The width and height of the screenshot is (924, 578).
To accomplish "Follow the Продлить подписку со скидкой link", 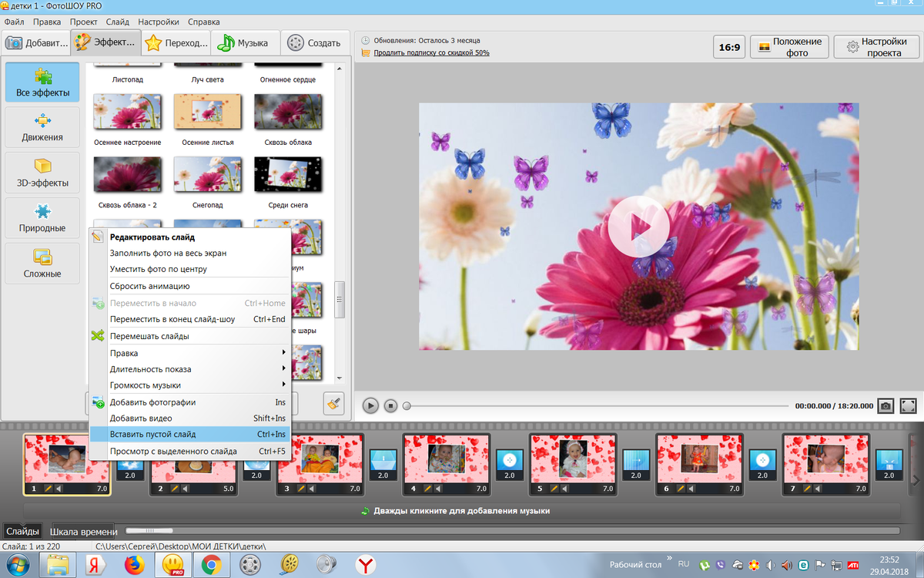I will tap(431, 53).
